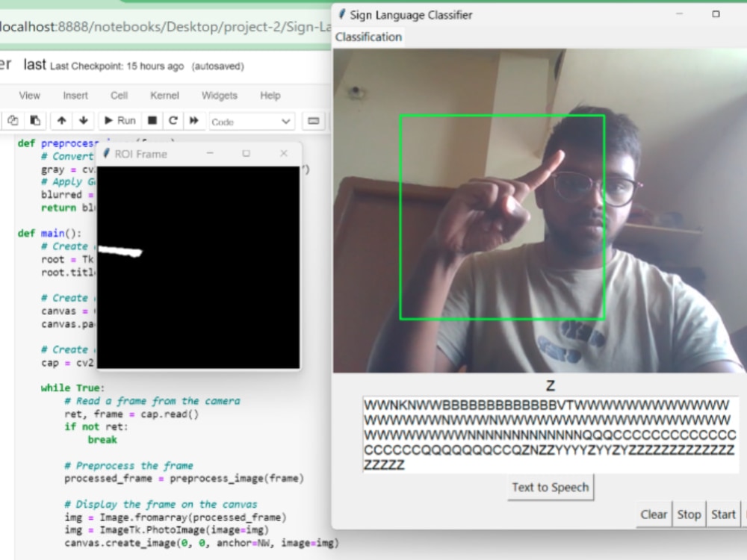This screenshot has width=747, height=560.
Task: Click the 'ret, frame = cap.read()' code line
Action: coord(131,414)
